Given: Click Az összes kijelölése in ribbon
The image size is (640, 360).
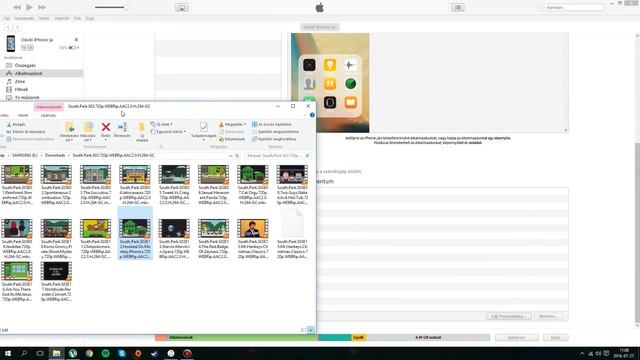Looking at the screenshot, I should pos(272,124).
